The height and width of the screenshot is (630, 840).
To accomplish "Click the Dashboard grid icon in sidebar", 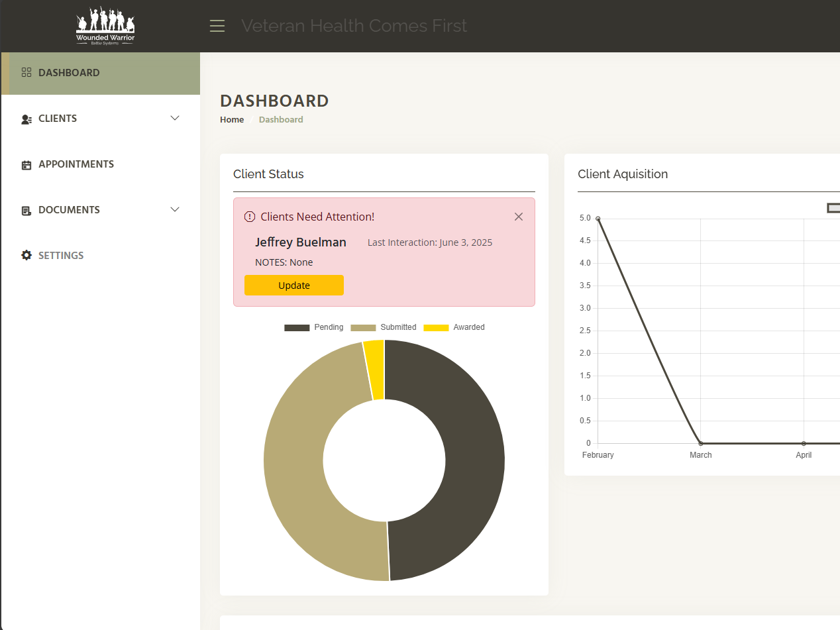I will [26, 72].
